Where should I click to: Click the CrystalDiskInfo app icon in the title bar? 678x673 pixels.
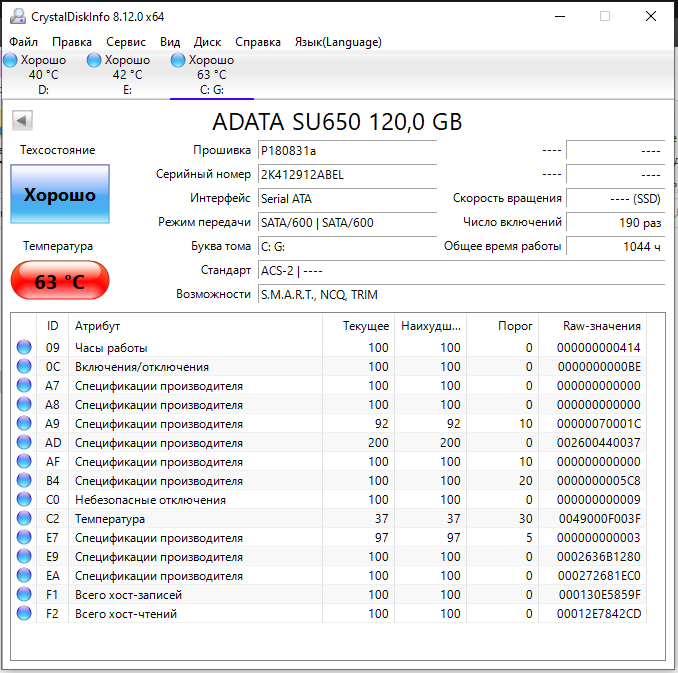[18, 16]
